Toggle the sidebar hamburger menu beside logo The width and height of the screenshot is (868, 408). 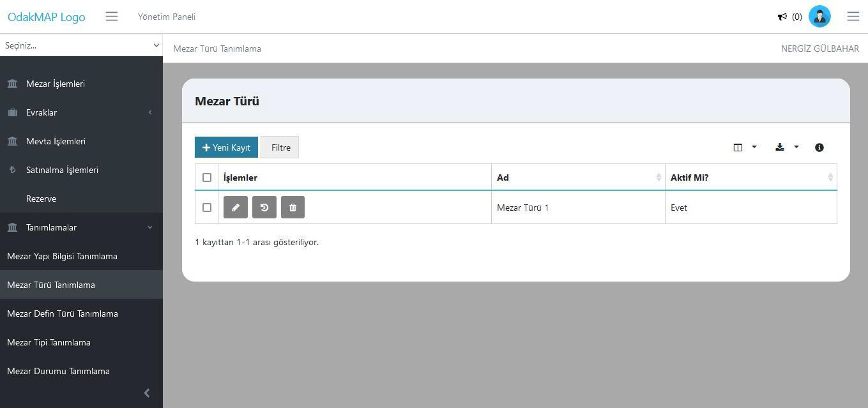tap(112, 17)
